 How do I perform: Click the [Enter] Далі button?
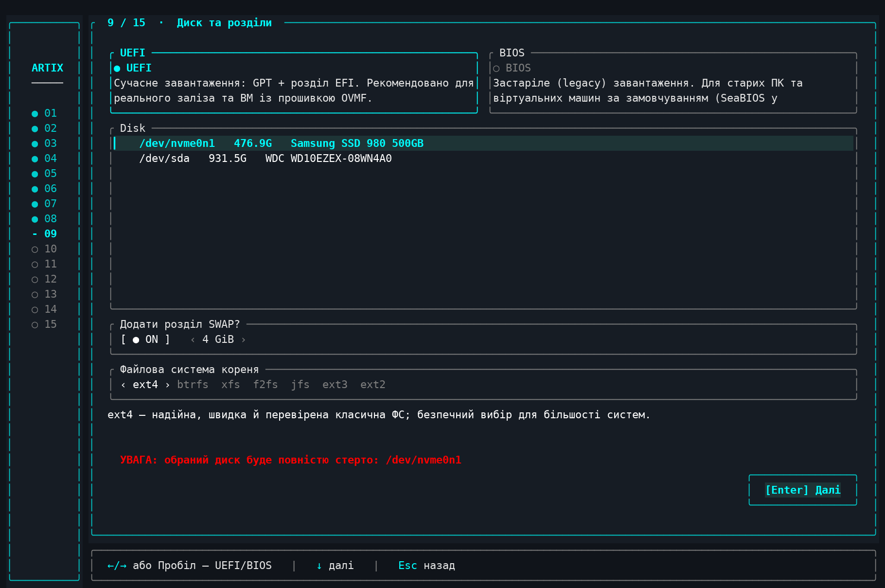803,490
